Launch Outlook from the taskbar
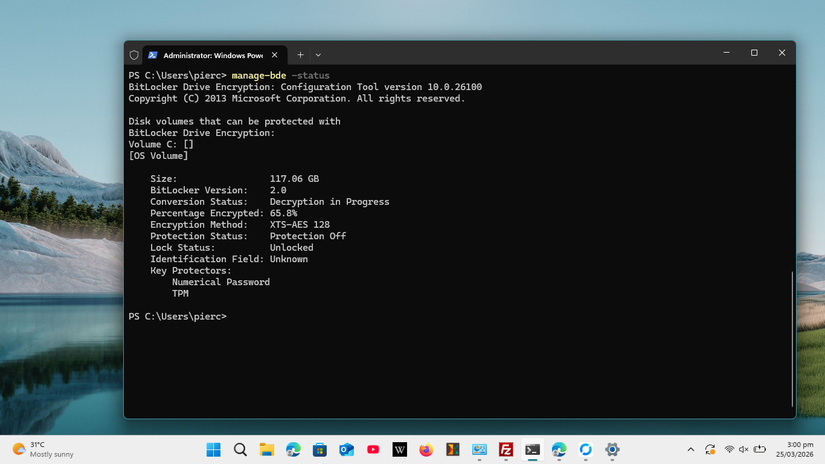This screenshot has width=825, height=464. pyautogui.click(x=346, y=450)
